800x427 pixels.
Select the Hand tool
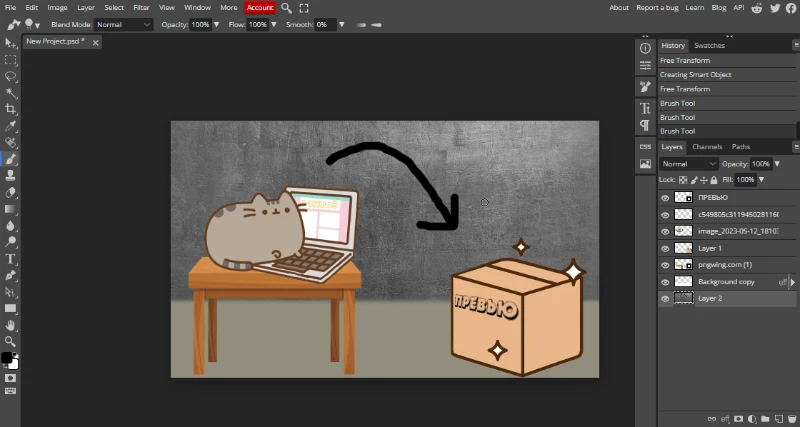click(x=10, y=325)
